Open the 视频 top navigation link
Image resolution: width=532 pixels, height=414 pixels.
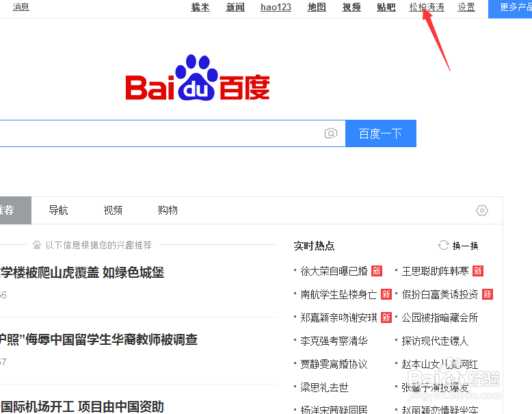tap(351, 7)
